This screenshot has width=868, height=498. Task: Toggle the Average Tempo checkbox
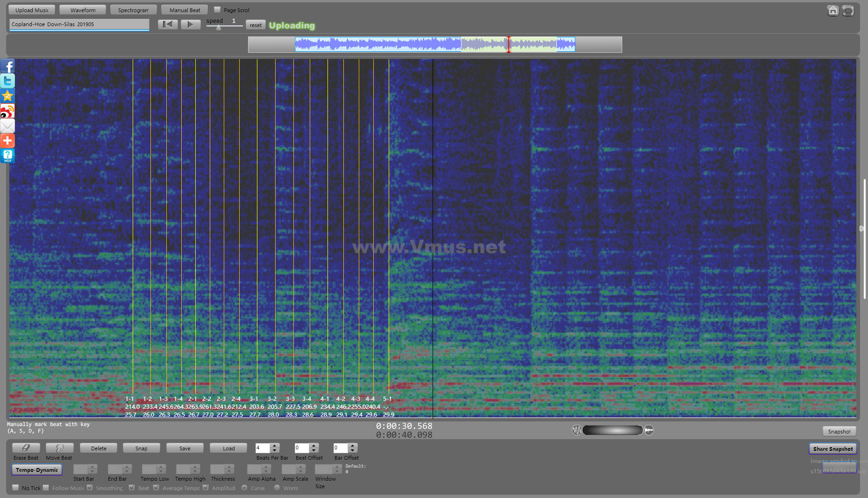click(x=156, y=488)
